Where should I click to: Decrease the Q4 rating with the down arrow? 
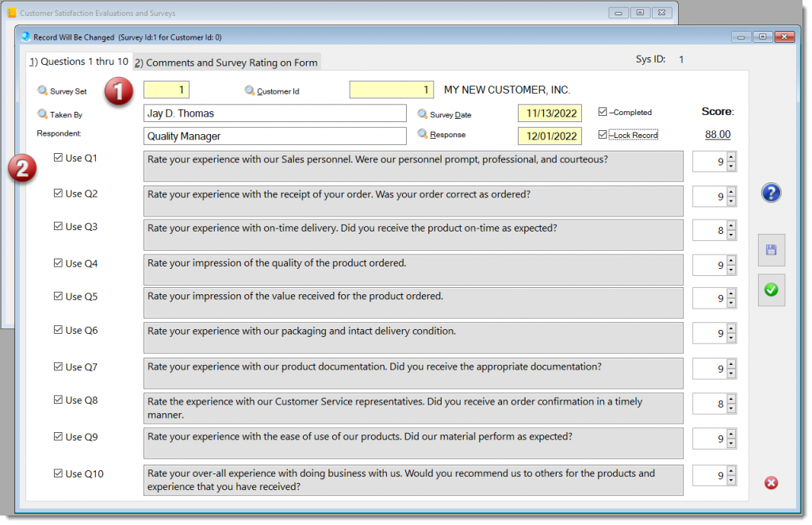click(x=731, y=270)
